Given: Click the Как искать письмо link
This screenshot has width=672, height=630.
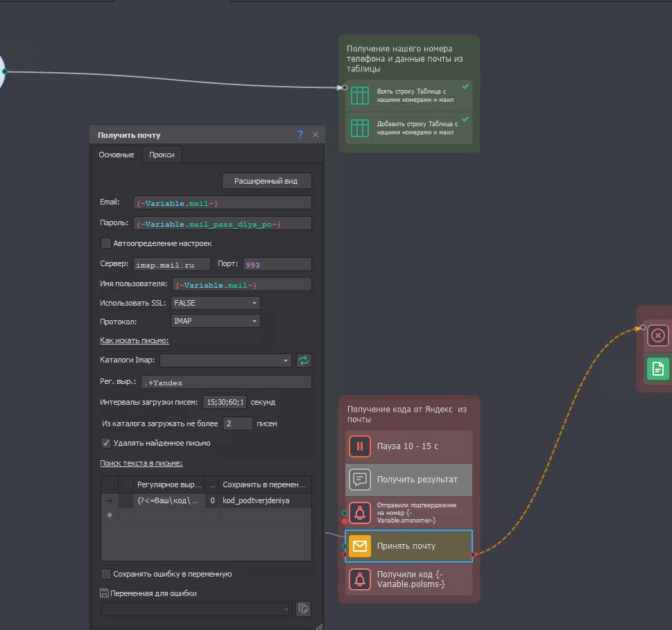Looking at the screenshot, I should click(x=135, y=340).
